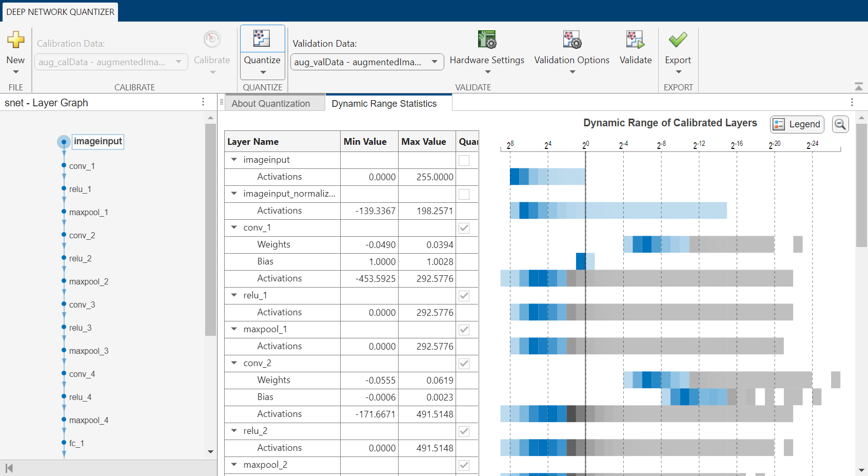Toggle quantize checkbox for relu_2 row
This screenshot has width=868, height=476.
coord(464,431)
